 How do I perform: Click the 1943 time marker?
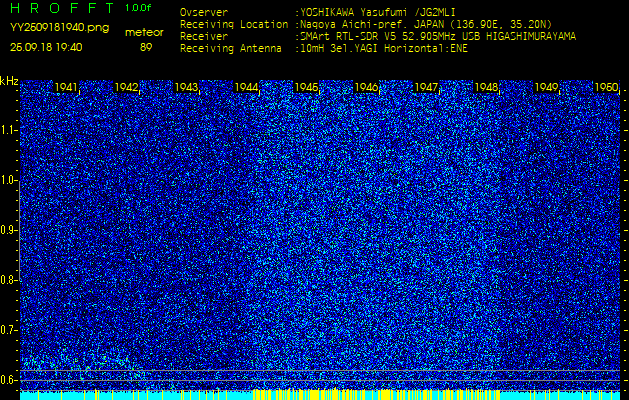point(187,87)
